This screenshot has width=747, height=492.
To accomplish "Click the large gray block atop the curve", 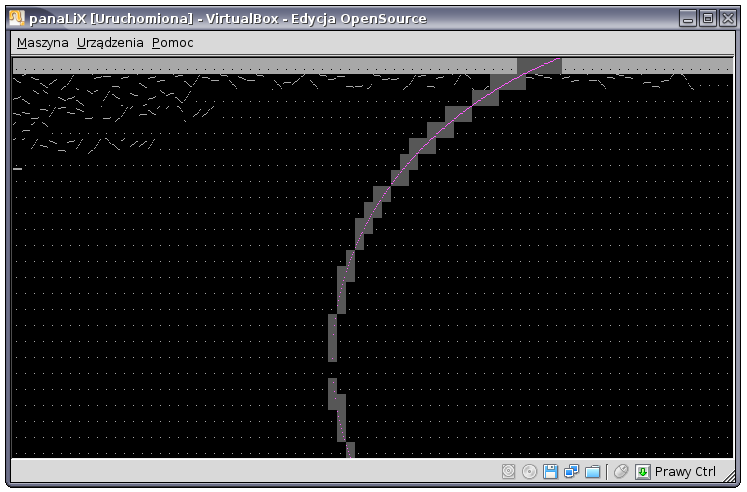I will click(x=539, y=66).
